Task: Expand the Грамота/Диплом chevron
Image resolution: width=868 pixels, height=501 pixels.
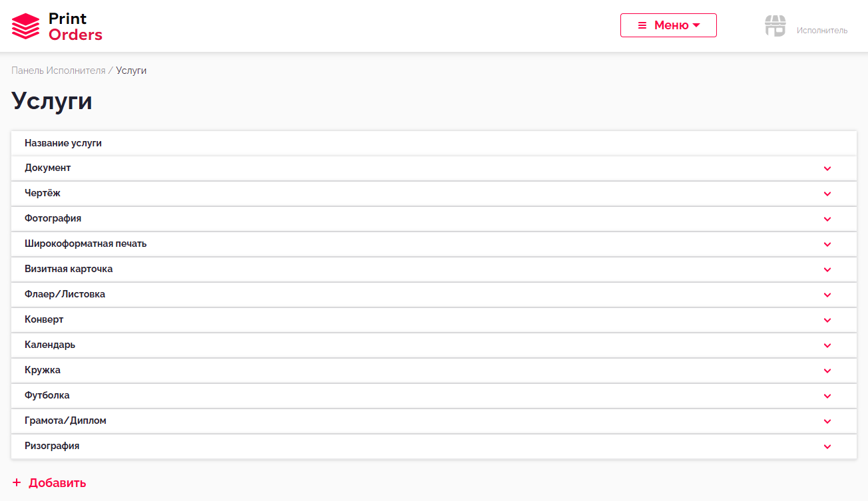Action: click(x=827, y=421)
